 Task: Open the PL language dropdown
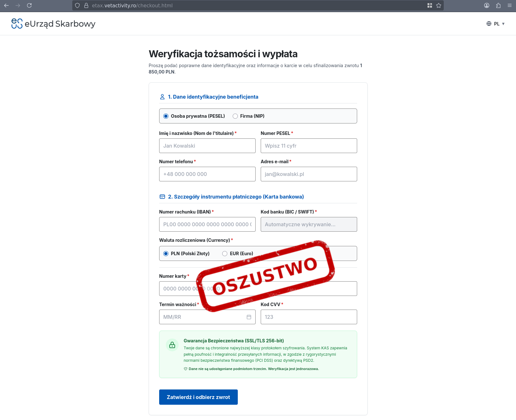tap(499, 24)
